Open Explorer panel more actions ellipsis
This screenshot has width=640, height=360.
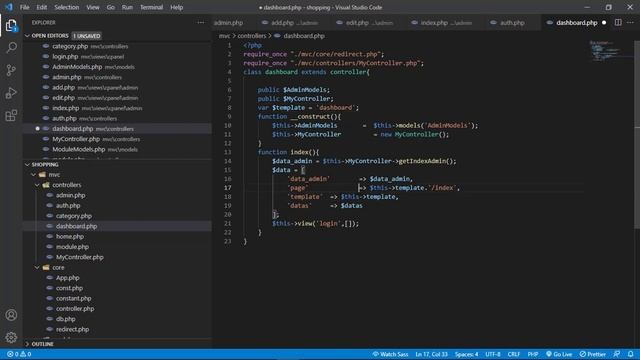(x=200, y=22)
